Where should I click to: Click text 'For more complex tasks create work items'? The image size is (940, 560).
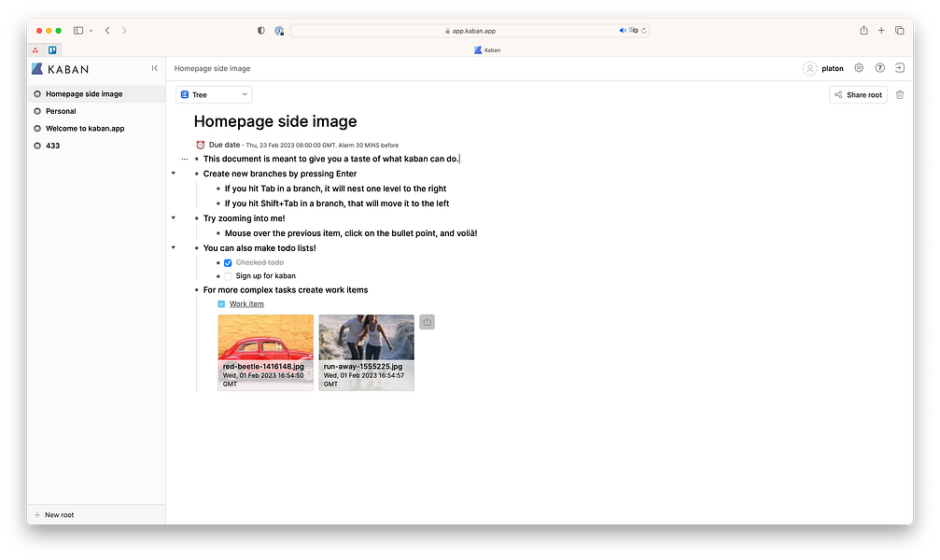[286, 290]
